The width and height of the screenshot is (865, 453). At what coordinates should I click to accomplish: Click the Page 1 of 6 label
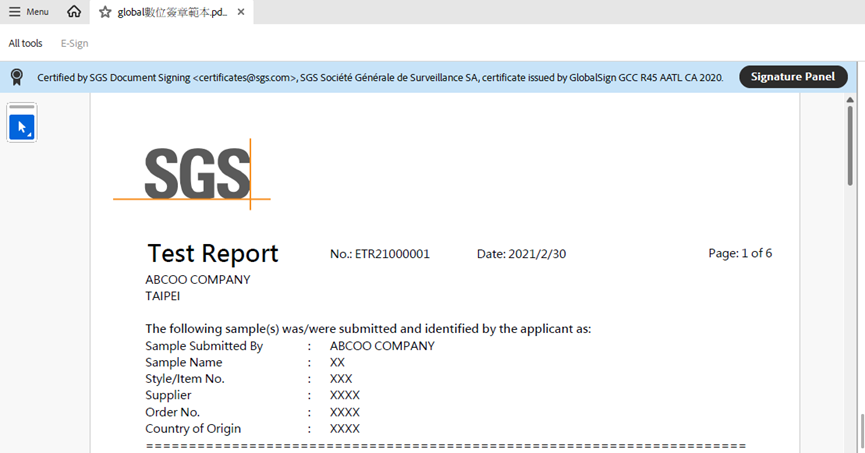pos(739,253)
